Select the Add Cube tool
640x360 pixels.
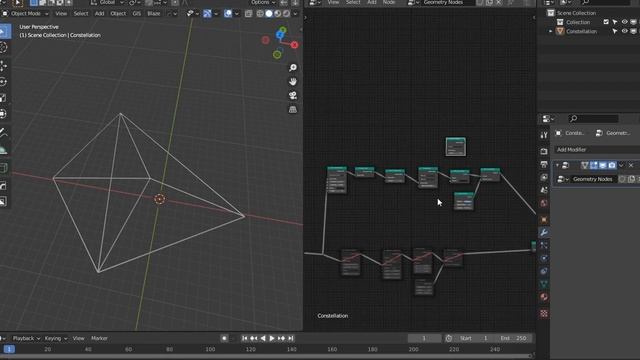point(3,168)
